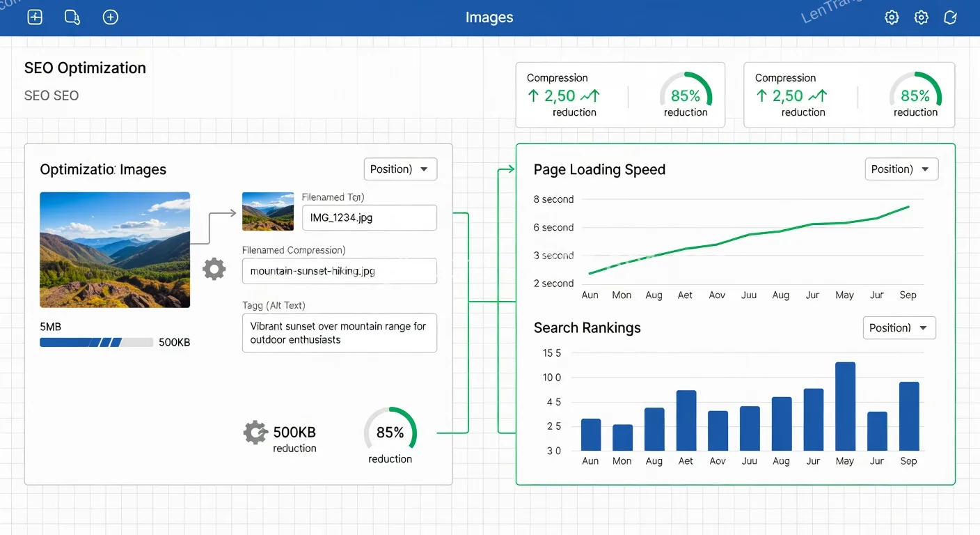980x535 pixels.
Task: Click the 3 second axis label
Action: point(553,256)
